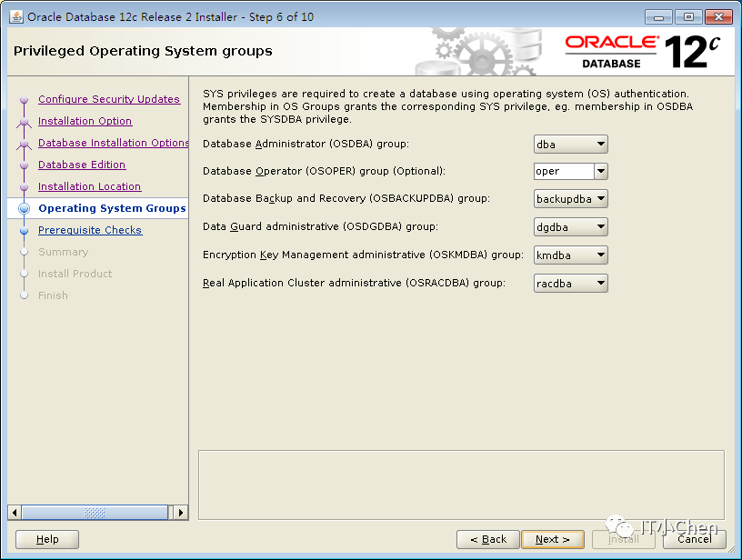
Task: Go to Prerequisite Checks step
Action: [x=90, y=230]
